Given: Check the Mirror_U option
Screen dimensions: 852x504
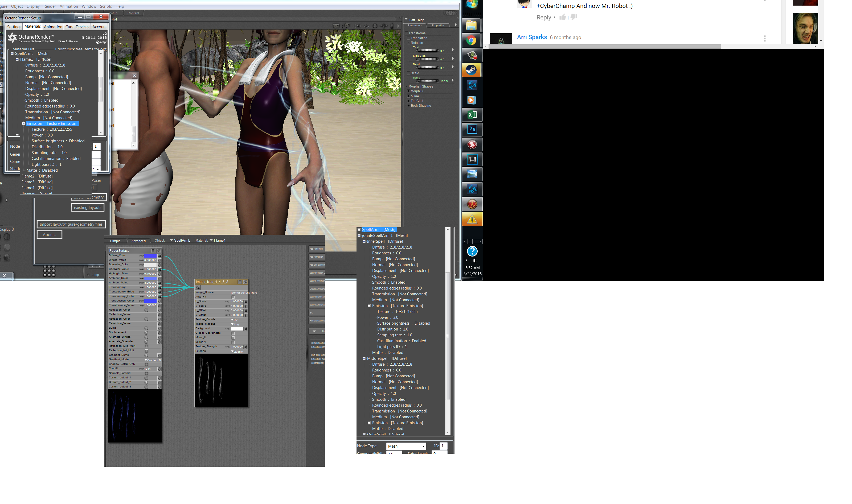Looking at the screenshot, I should point(233,338).
